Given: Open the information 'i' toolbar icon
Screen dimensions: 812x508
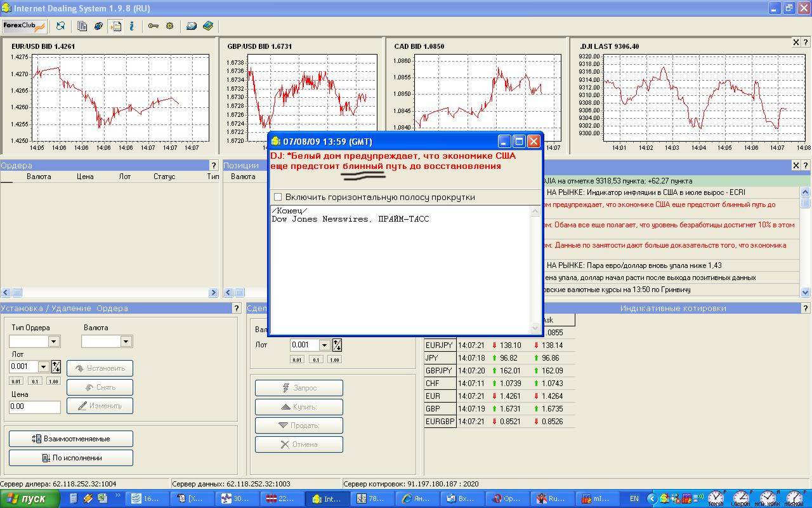Looking at the screenshot, I should pyautogui.click(x=131, y=26).
